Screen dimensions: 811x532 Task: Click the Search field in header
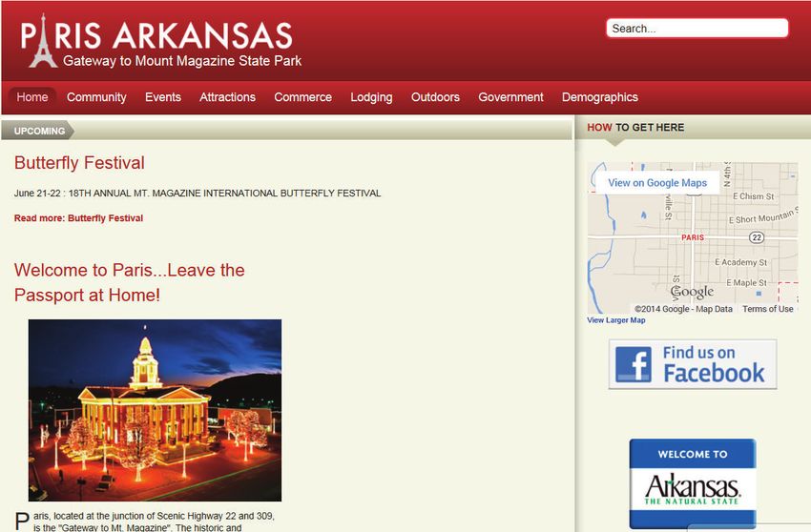point(697,29)
